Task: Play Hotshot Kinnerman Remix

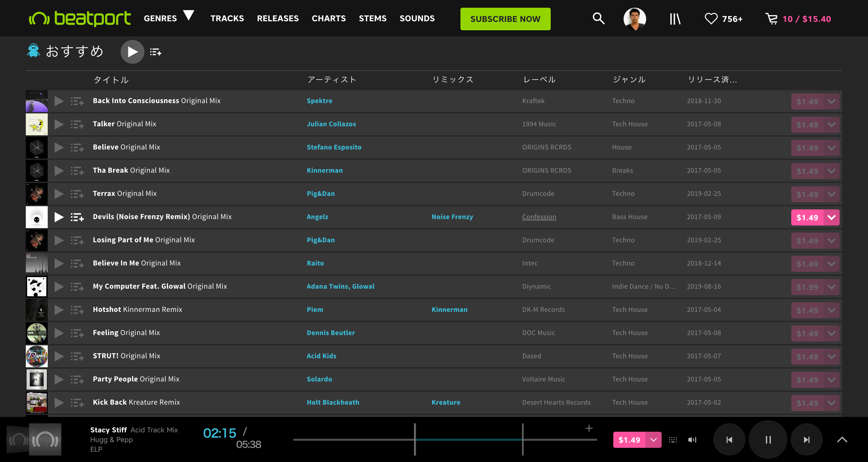Action: pos(59,310)
